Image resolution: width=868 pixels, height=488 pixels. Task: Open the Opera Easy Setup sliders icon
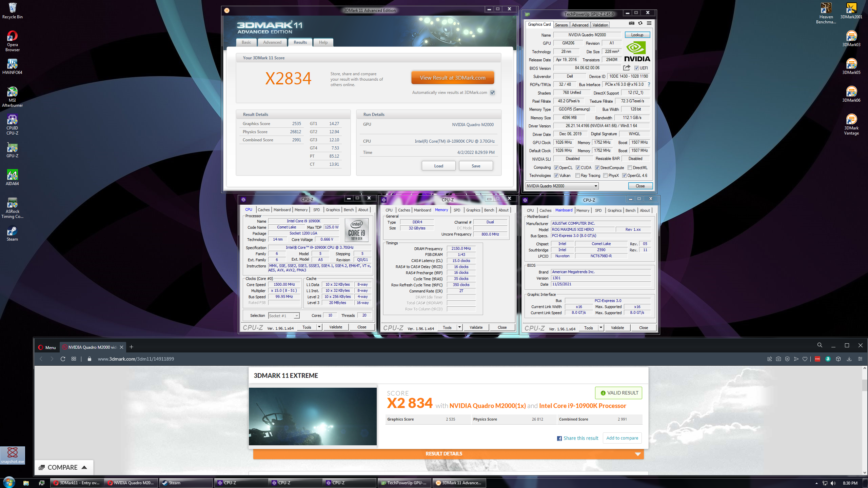click(860, 359)
